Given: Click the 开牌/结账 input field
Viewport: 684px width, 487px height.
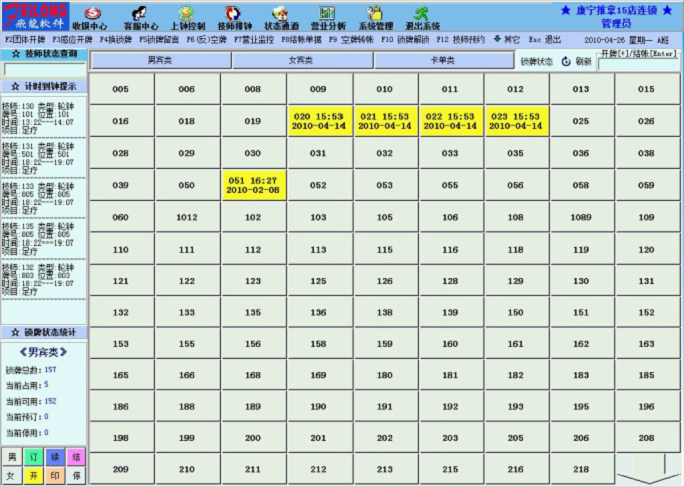Looking at the screenshot, I should pos(640,66).
